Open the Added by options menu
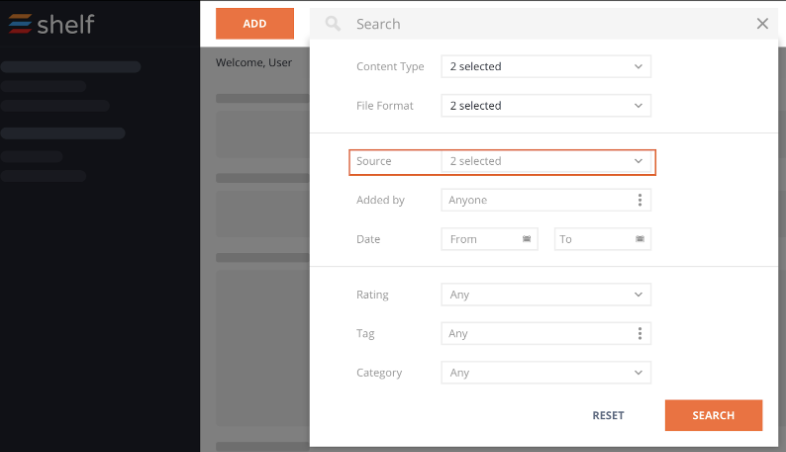The height and width of the screenshot is (452, 786). (x=640, y=200)
